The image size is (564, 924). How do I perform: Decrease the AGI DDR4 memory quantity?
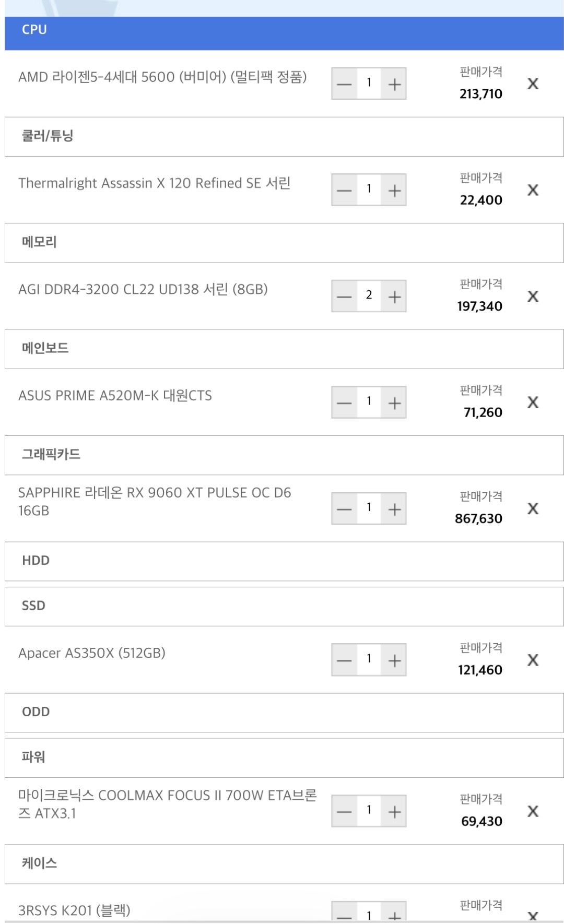[x=344, y=297]
